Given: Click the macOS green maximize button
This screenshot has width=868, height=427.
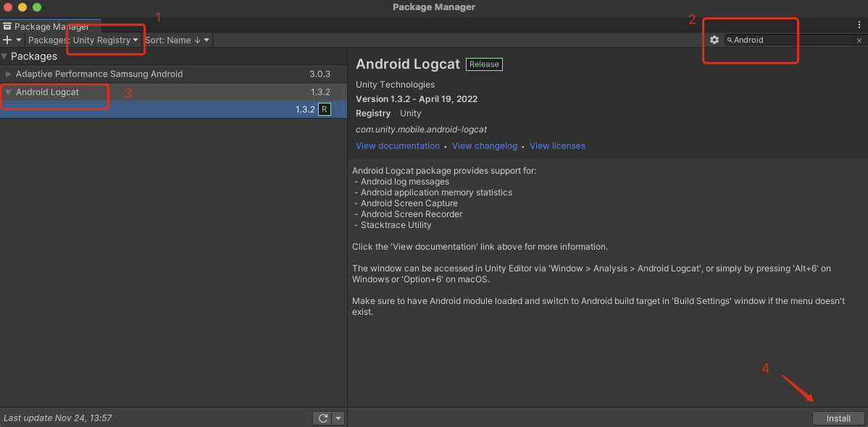Looking at the screenshot, I should 36,7.
